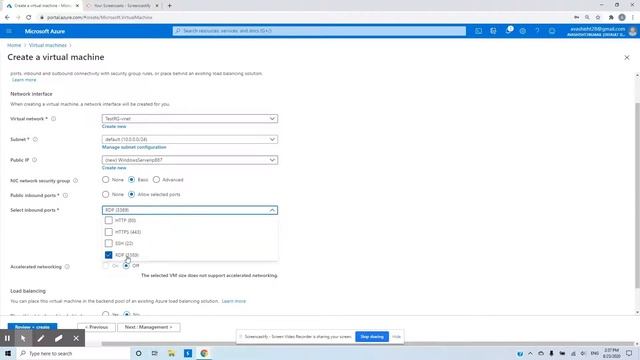Check the HTTP (80) port option
Viewport: 640px width, 360px height.
tap(109, 220)
